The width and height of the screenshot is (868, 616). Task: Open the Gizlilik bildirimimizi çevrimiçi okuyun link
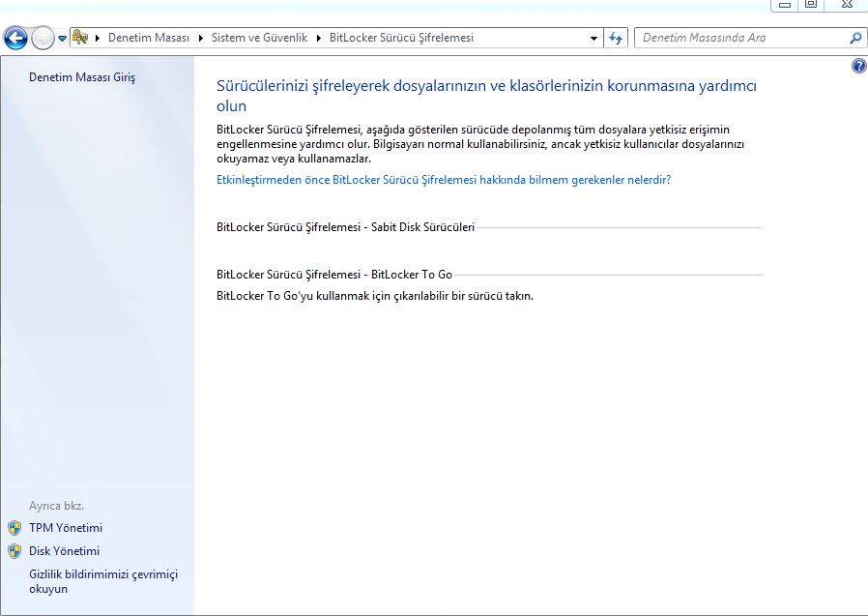[x=103, y=581]
